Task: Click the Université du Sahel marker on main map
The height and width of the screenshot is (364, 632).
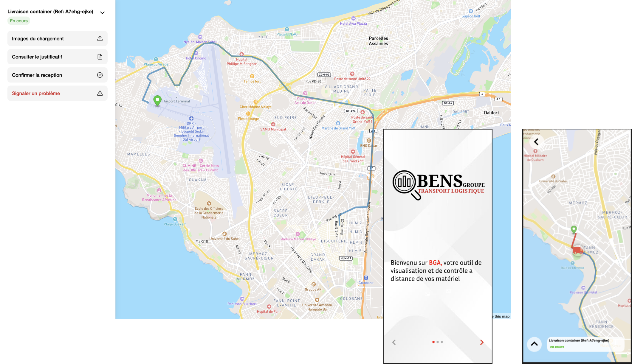Action: (224, 234)
